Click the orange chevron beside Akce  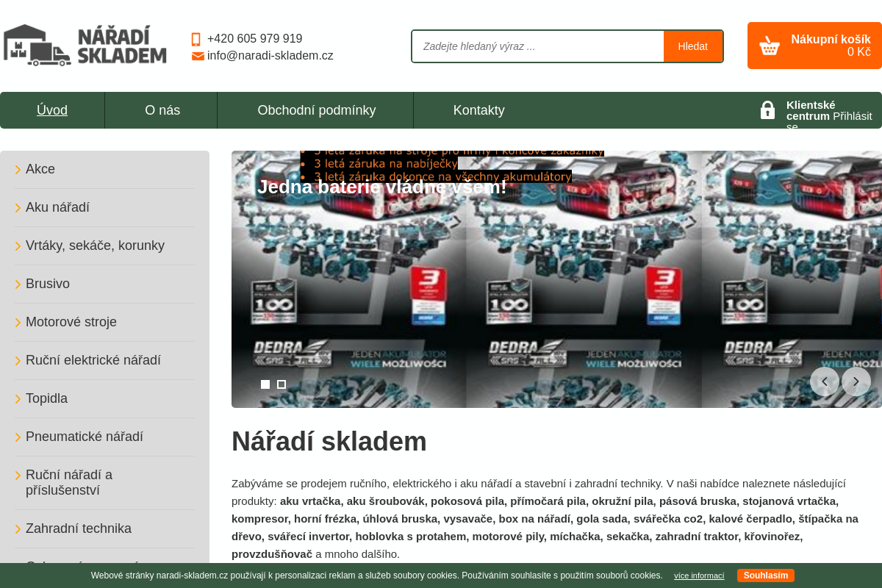click(x=17, y=169)
